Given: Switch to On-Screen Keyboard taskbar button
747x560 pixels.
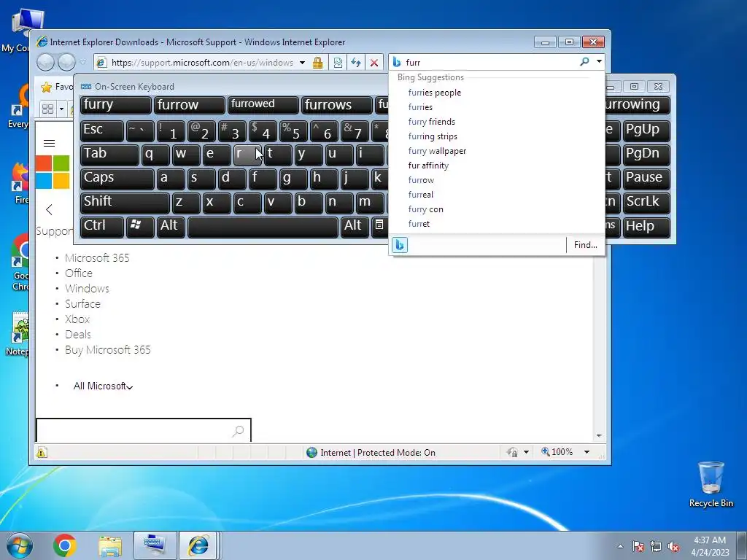Looking at the screenshot, I should point(155,545).
